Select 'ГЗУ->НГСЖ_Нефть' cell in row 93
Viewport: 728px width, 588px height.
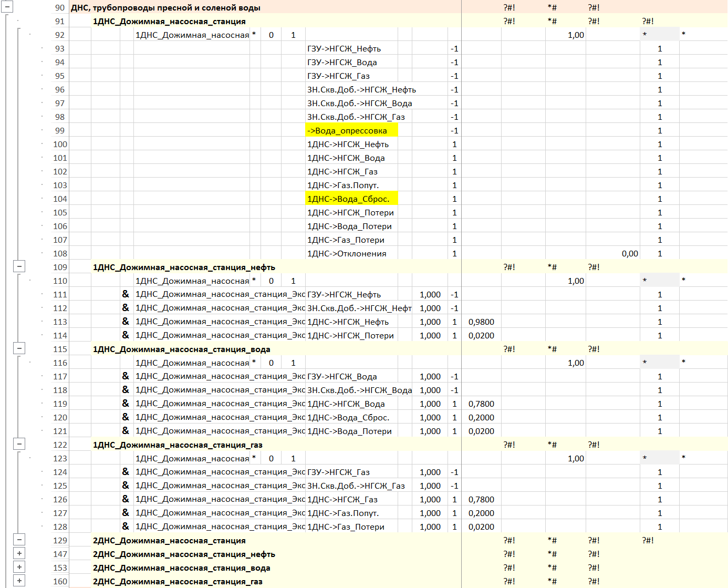point(351,49)
